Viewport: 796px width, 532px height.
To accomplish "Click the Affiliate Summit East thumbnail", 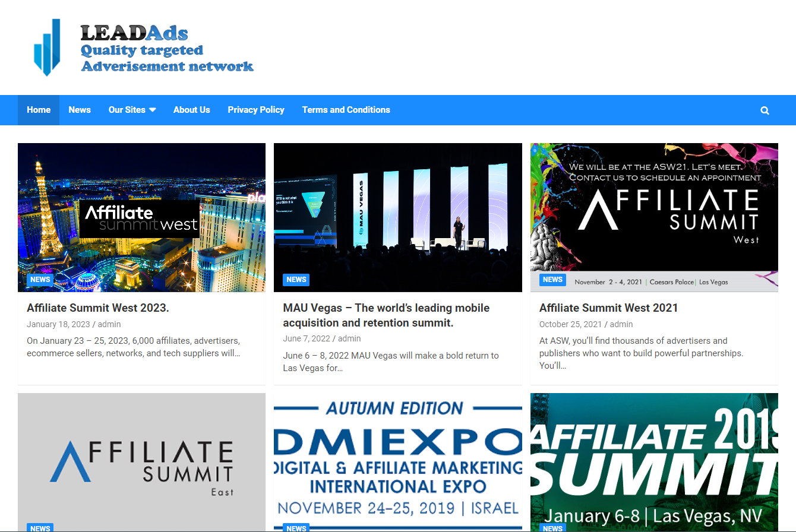I will point(141,462).
